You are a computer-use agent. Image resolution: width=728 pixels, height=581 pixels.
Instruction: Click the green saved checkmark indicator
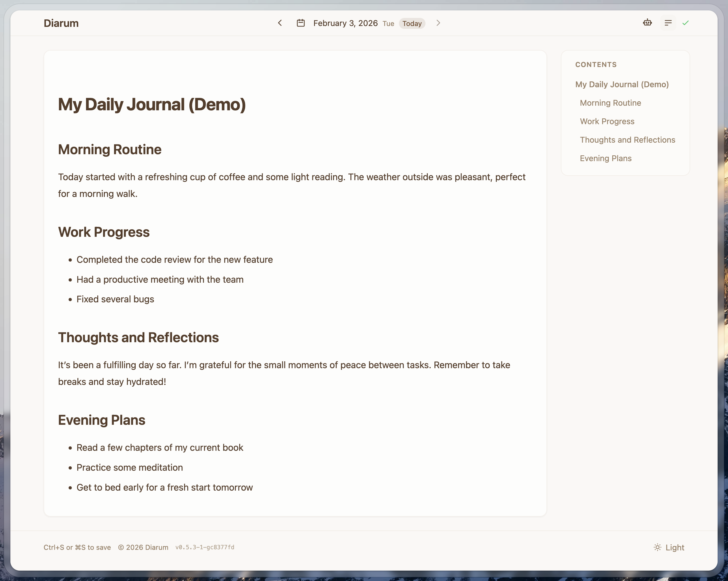point(686,23)
